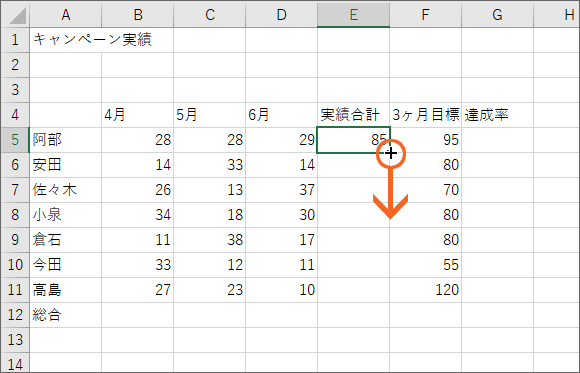The height and width of the screenshot is (373, 580).
Task: Click 阿部's 6月 value 29
Action: (281, 140)
